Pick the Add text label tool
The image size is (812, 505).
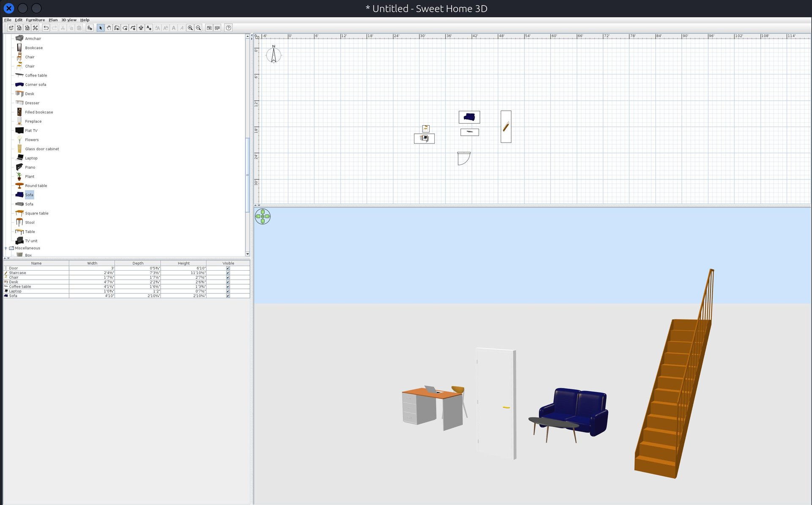149,28
